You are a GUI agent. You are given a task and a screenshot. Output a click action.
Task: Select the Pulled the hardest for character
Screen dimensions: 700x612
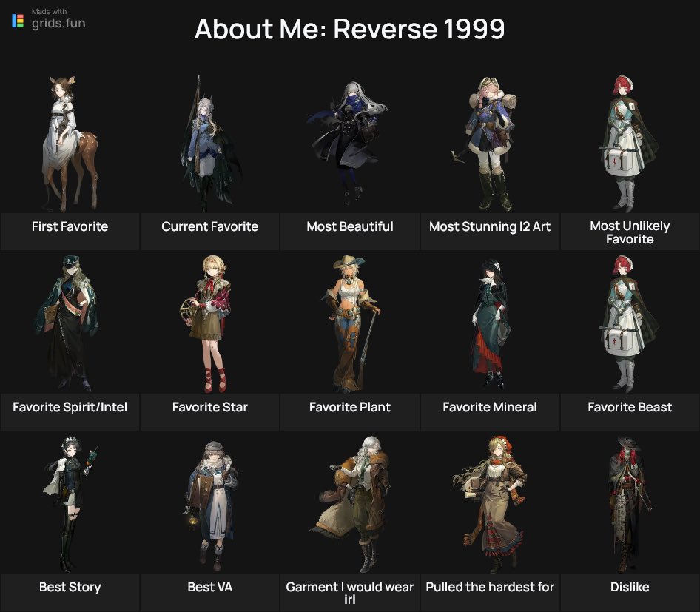pyautogui.click(x=490, y=505)
